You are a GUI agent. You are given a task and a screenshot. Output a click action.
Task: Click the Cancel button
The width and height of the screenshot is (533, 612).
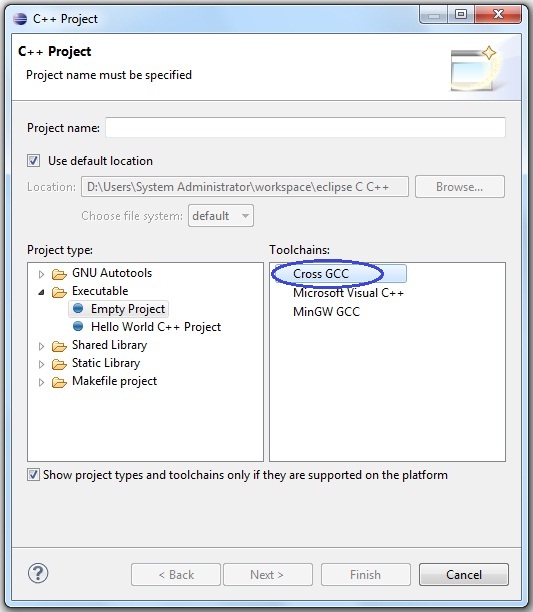464,575
